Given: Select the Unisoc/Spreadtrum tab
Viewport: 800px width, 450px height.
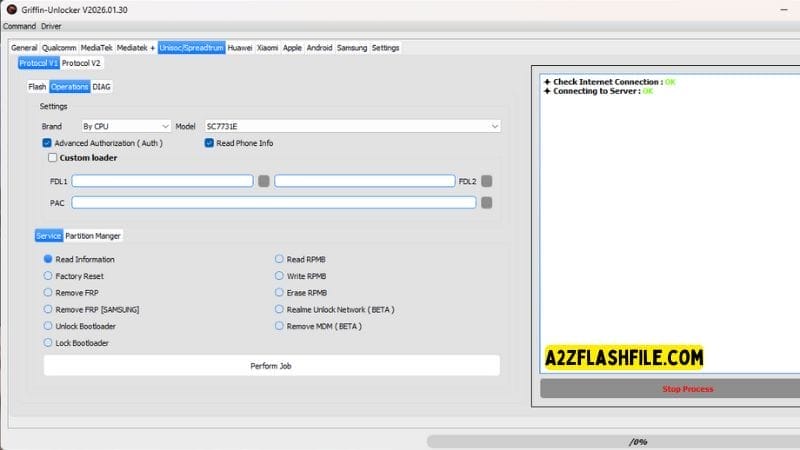Looking at the screenshot, I should click(191, 47).
